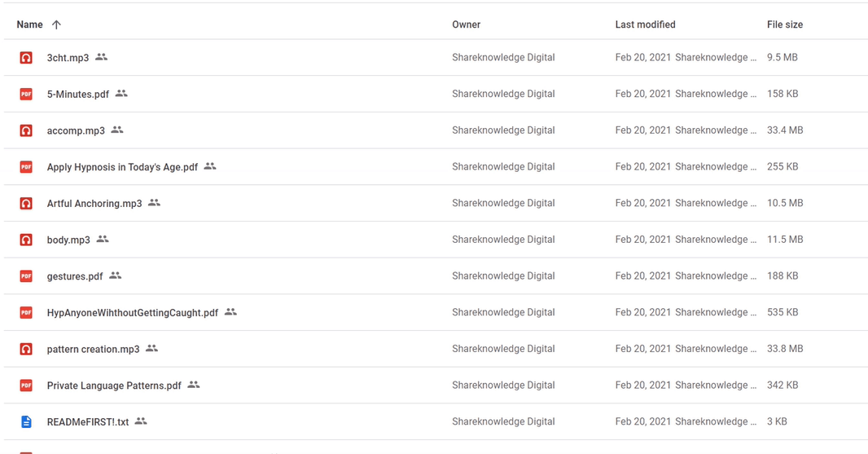Click the PDF icon for HypAnyoneWihthoutGettingCaught.pdf
The image size is (868, 454).
pyautogui.click(x=26, y=313)
